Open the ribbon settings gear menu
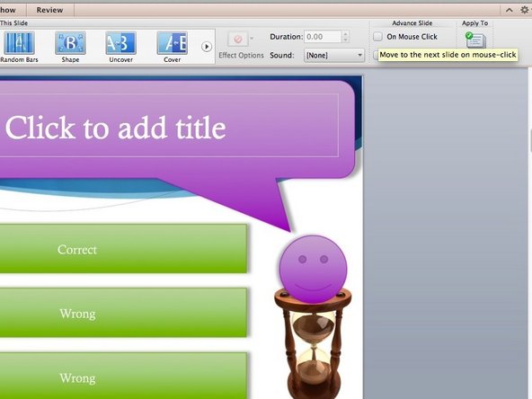 pyautogui.click(x=524, y=10)
